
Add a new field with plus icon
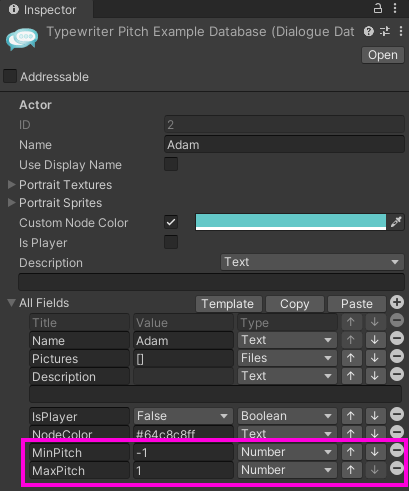397,302
